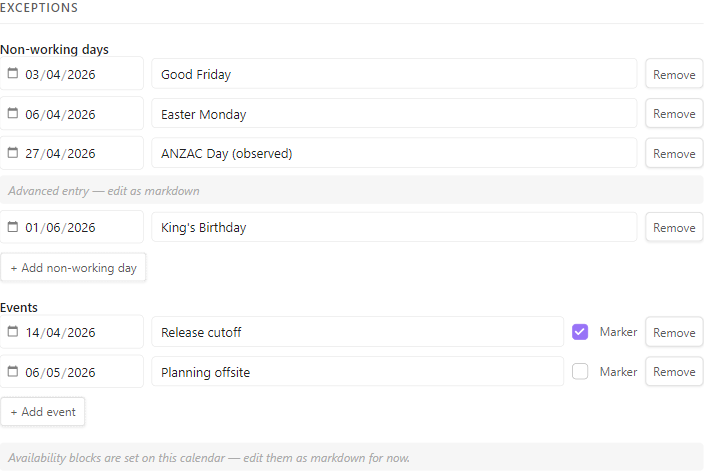Click Add non-working day button
This screenshot has width=704, height=471.
tap(73, 268)
